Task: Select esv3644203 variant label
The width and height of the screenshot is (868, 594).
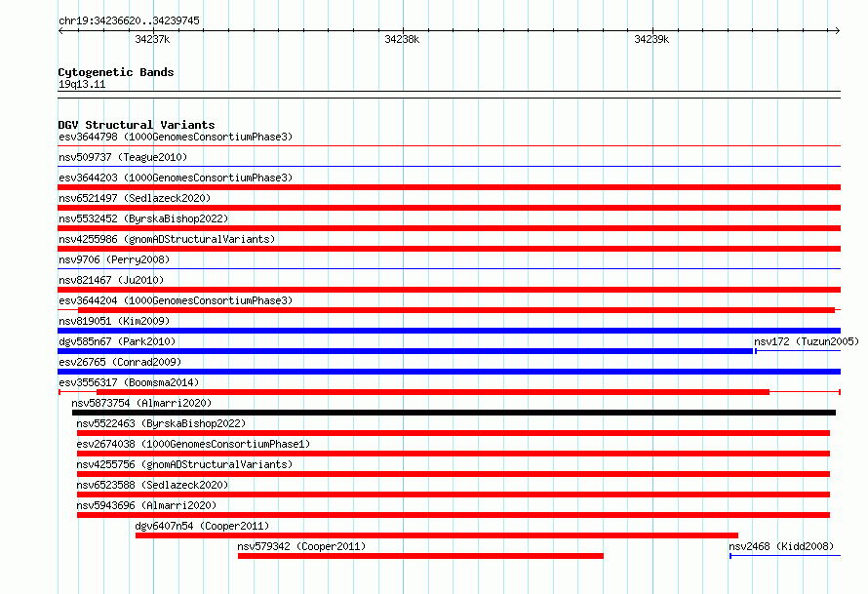Action: tap(176, 178)
